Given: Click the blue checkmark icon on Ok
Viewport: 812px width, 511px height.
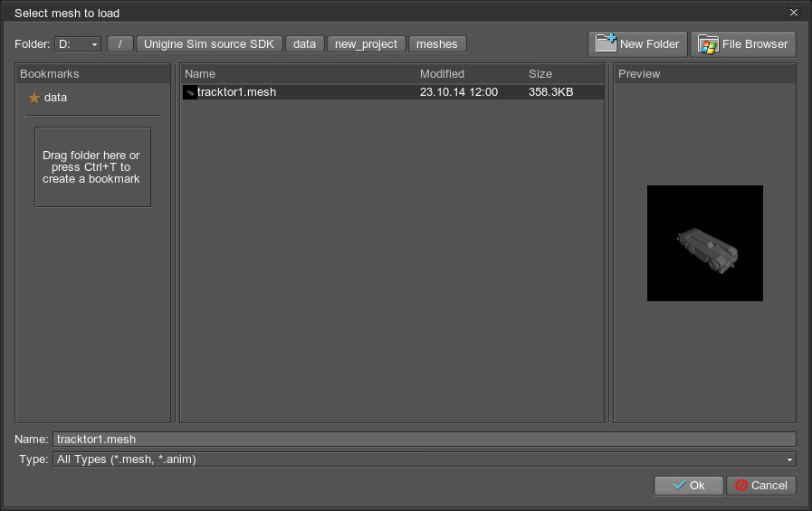Looking at the screenshot, I should (x=679, y=485).
